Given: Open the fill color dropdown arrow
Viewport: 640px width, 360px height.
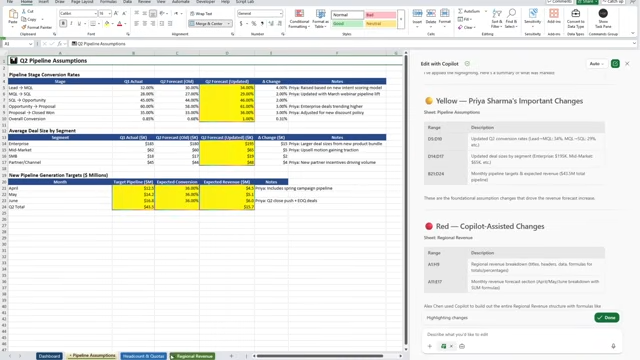Looking at the screenshot, I should click(x=112, y=24).
